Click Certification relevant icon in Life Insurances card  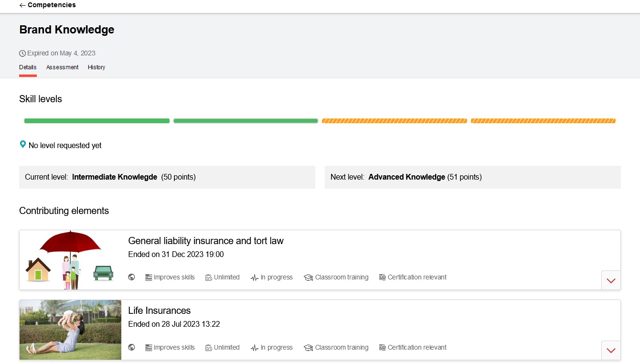point(382,348)
